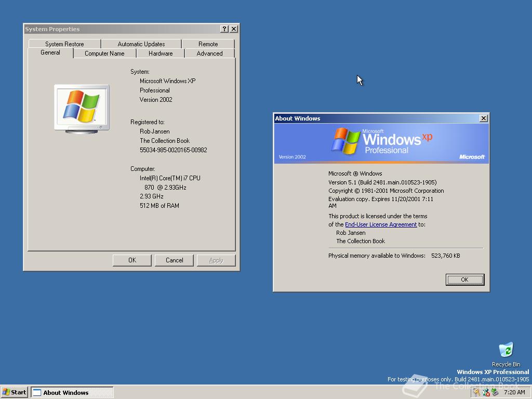Close the About Windows dialog with X
532x399 pixels.
pos(484,118)
